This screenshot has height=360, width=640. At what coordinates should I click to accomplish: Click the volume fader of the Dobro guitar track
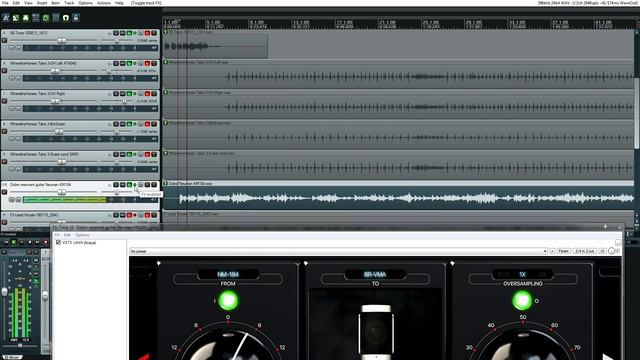pos(62,192)
